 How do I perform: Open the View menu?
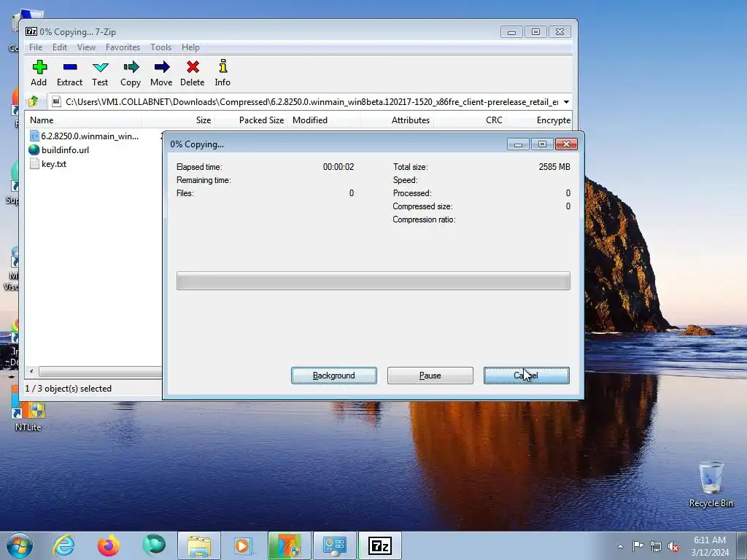coord(86,47)
